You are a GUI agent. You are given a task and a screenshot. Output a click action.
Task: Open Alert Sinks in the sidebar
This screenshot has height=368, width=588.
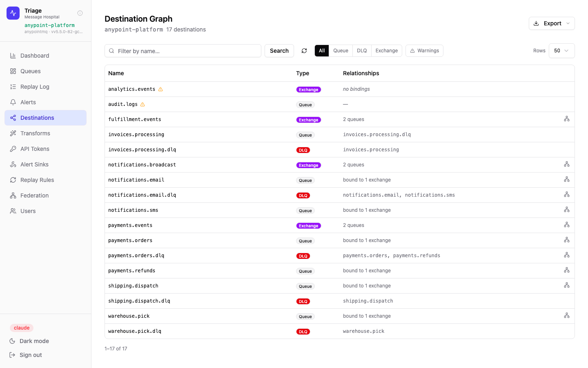pos(45,164)
